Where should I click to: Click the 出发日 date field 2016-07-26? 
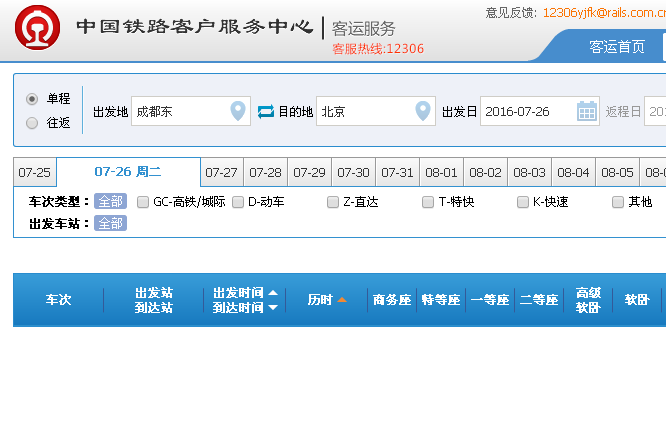[540, 111]
